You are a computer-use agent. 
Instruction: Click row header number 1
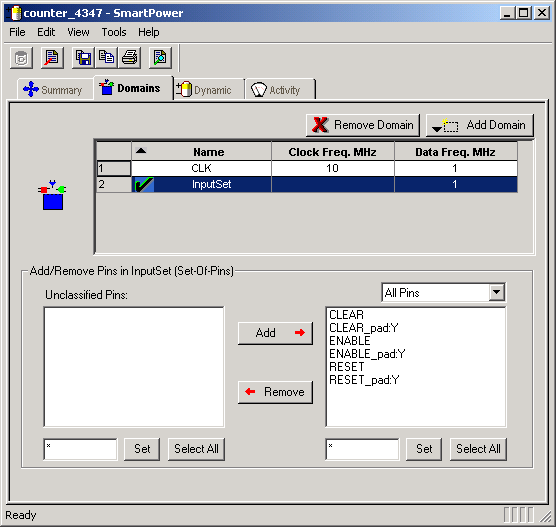tap(114, 168)
